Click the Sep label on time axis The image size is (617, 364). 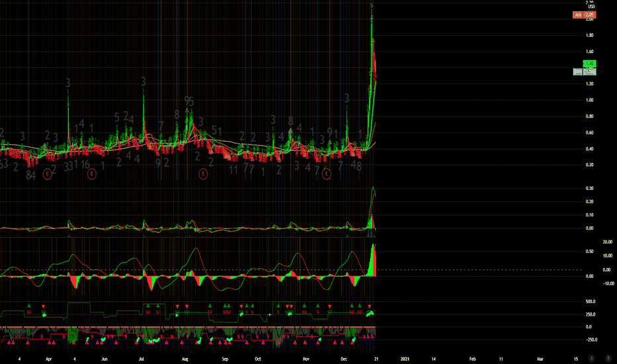[x=225, y=359]
